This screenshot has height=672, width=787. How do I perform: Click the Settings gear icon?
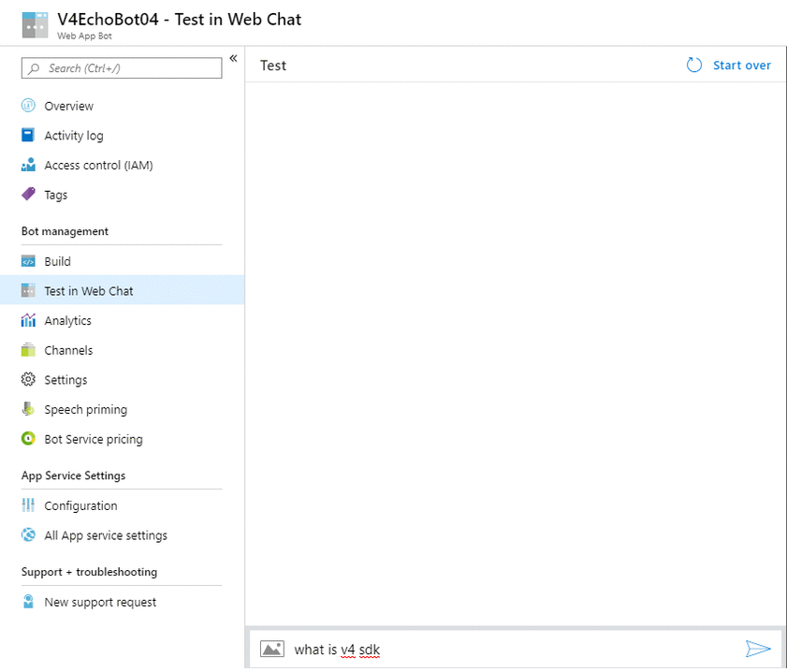click(x=28, y=379)
